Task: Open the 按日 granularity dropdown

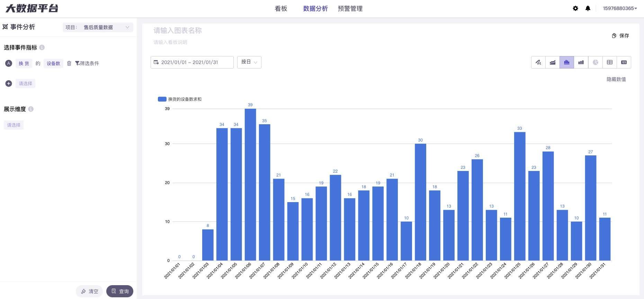Action: pos(249,62)
